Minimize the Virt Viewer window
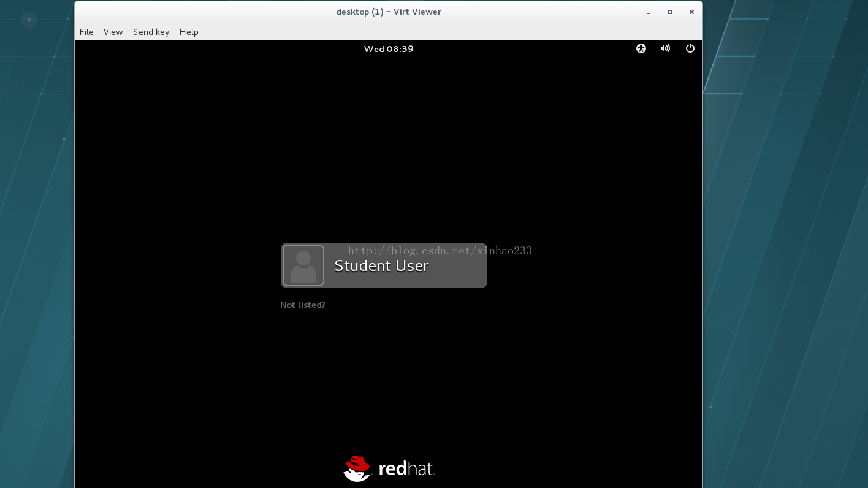 (649, 12)
